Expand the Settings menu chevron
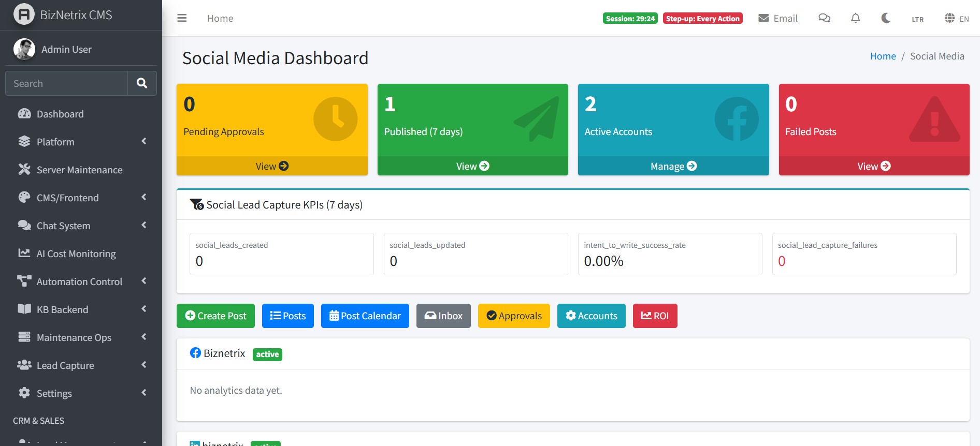Image resolution: width=980 pixels, height=446 pixels. (x=144, y=393)
